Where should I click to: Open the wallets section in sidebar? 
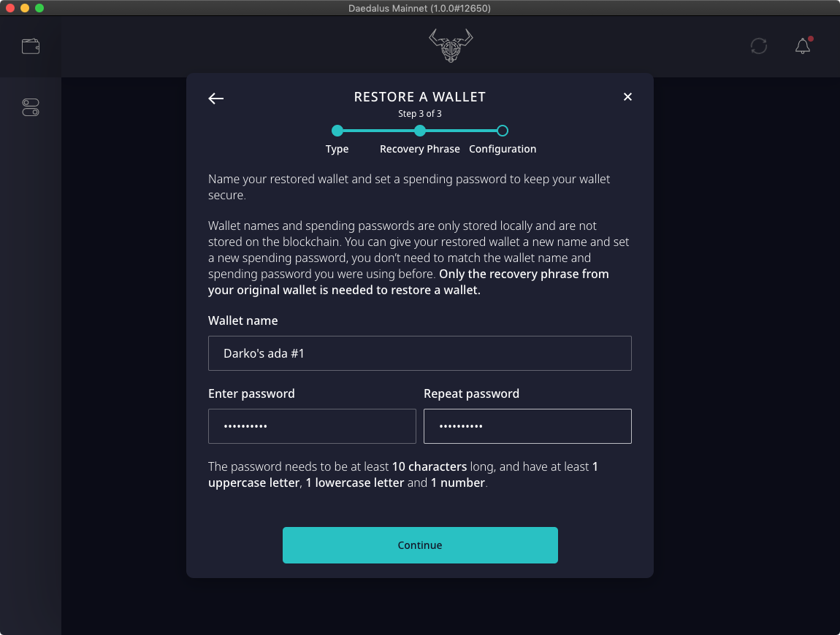[31, 47]
